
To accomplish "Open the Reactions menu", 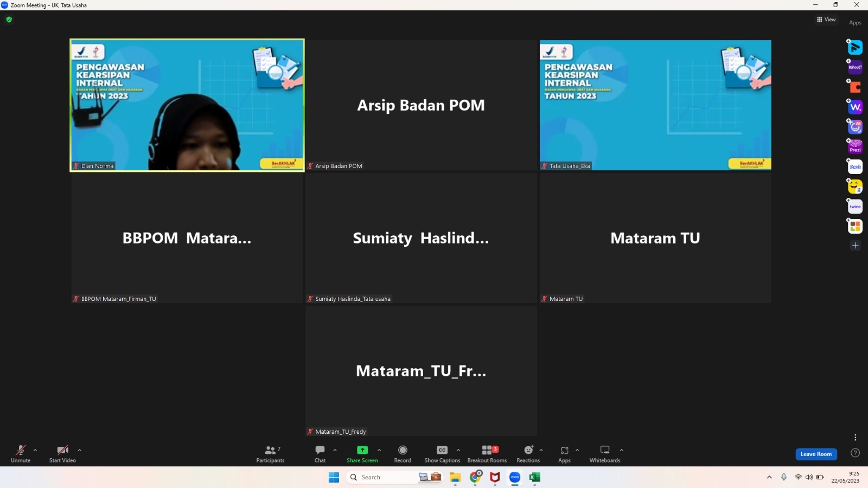I will (x=528, y=454).
